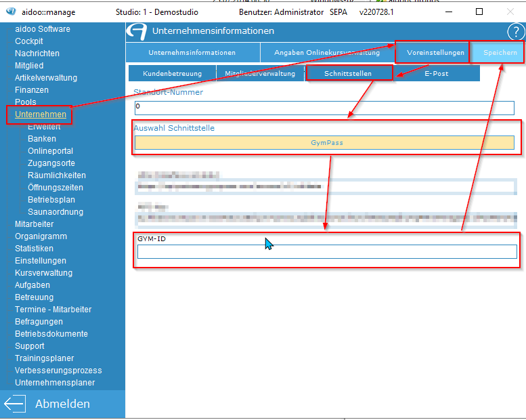The height and width of the screenshot is (420, 526).
Task: Click the Abmelden arrow icon
Action: [x=14, y=403]
